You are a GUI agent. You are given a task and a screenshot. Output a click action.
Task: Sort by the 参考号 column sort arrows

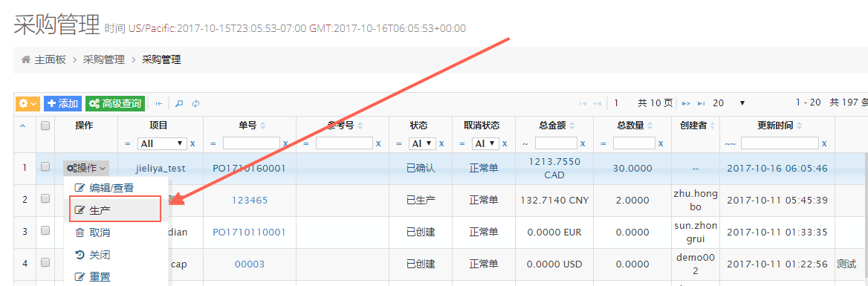click(360, 126)
